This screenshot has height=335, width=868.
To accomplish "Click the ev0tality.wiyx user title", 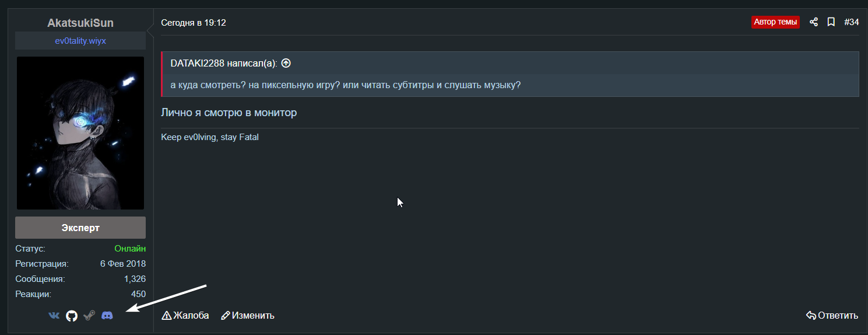I will pyautogui.click(x=80, y=41).
